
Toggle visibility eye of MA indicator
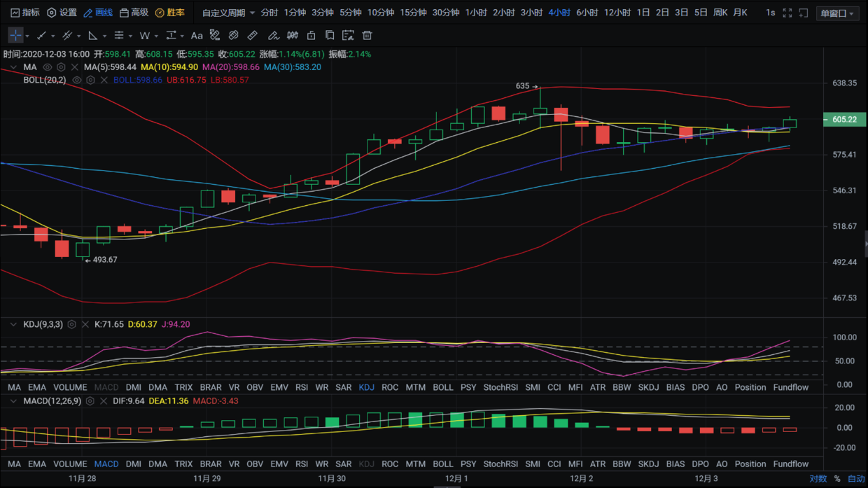point(48,67)
